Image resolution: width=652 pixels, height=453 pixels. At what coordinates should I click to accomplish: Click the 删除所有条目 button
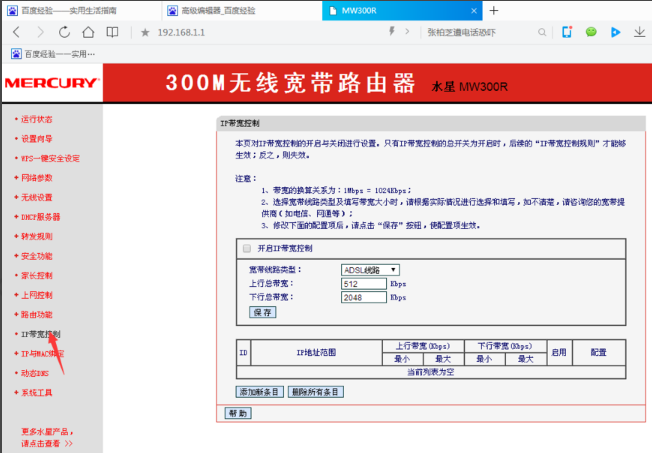pos(314,392)
